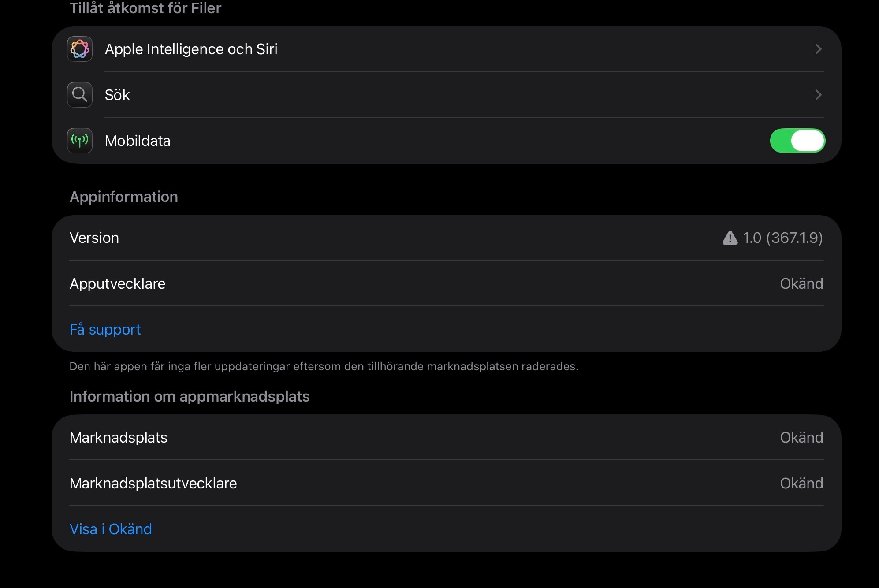Toggle the Mobildata switch off

click(x=797, y=141)
